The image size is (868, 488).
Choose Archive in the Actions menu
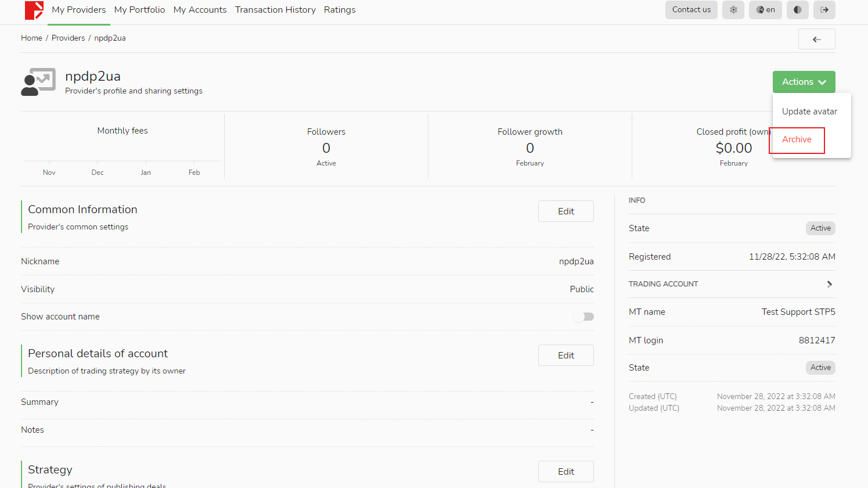coord(797,139)
